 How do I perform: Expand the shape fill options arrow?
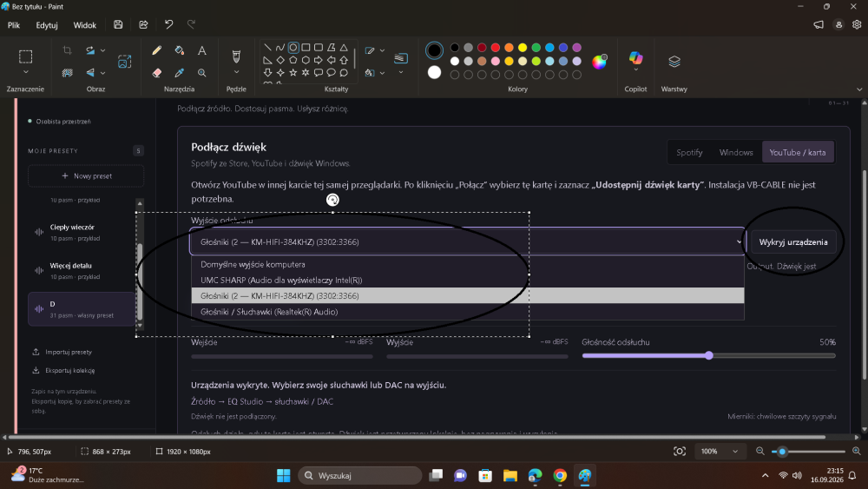click(x=382, y=73)
